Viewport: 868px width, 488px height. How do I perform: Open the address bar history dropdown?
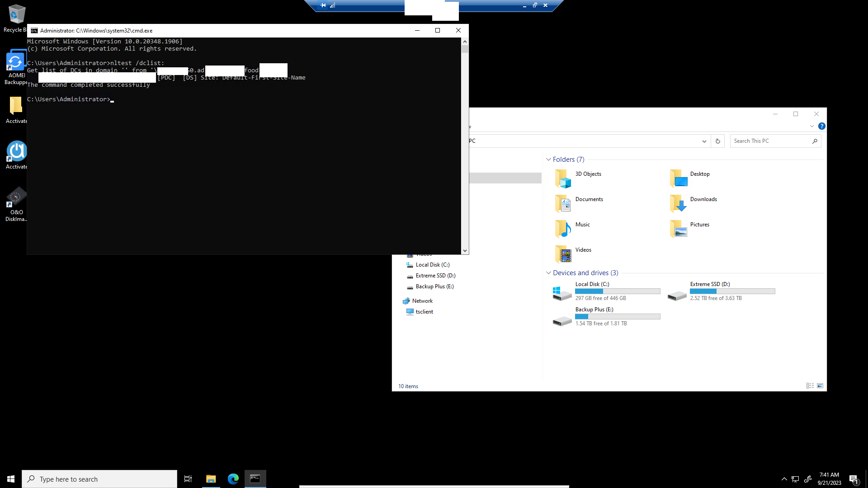click(x=704, y=141)
